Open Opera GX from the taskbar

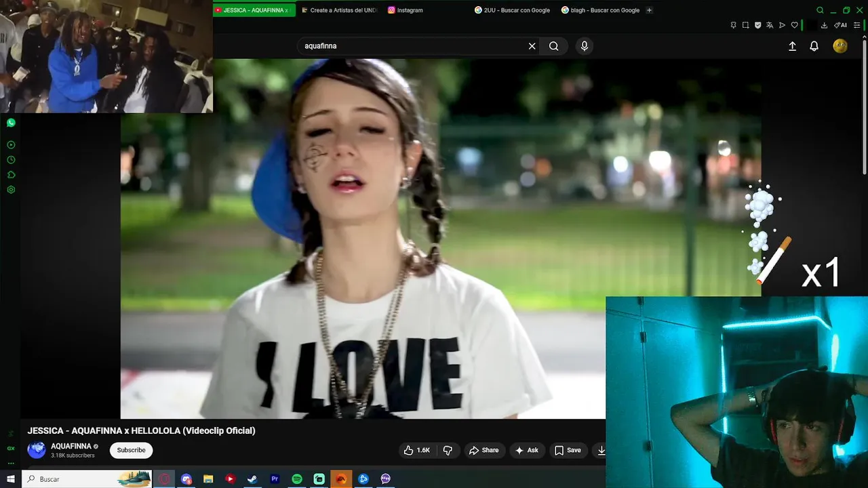pos(164,479)
